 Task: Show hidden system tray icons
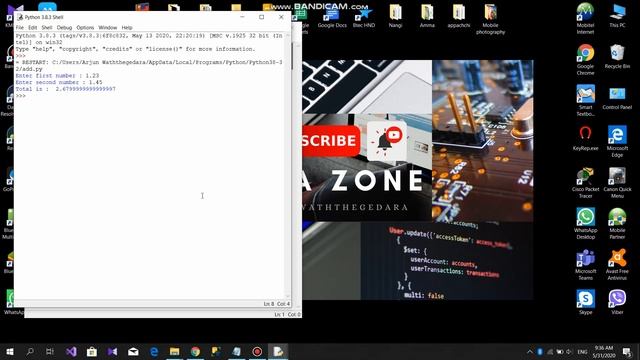point(529,351)
